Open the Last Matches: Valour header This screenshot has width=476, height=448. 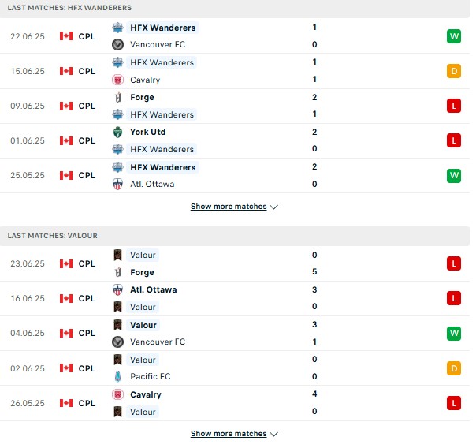click(53, 236)
